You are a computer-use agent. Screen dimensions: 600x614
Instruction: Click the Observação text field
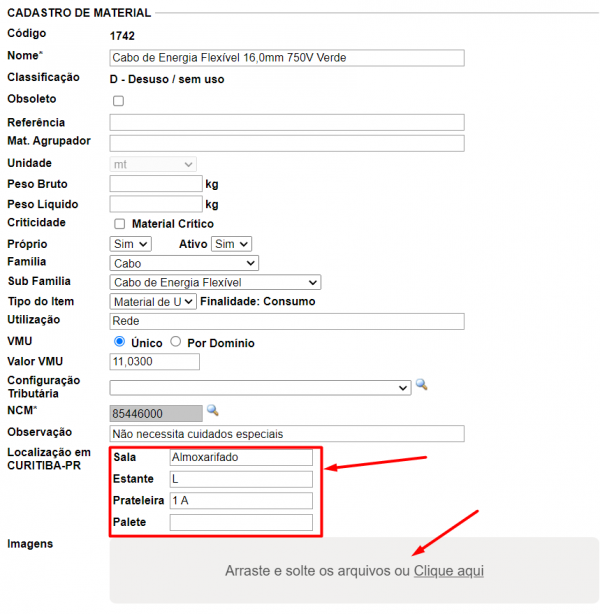[x=286, y=434]
